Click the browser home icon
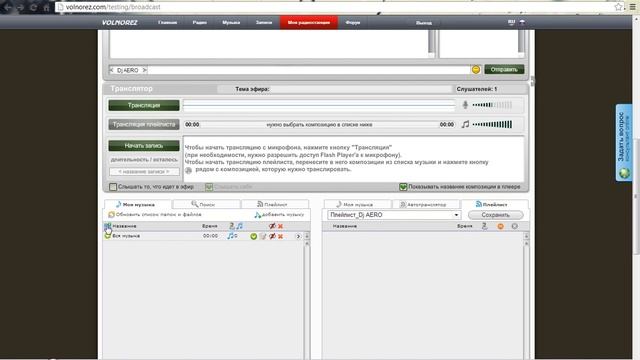 coord(46,7)
